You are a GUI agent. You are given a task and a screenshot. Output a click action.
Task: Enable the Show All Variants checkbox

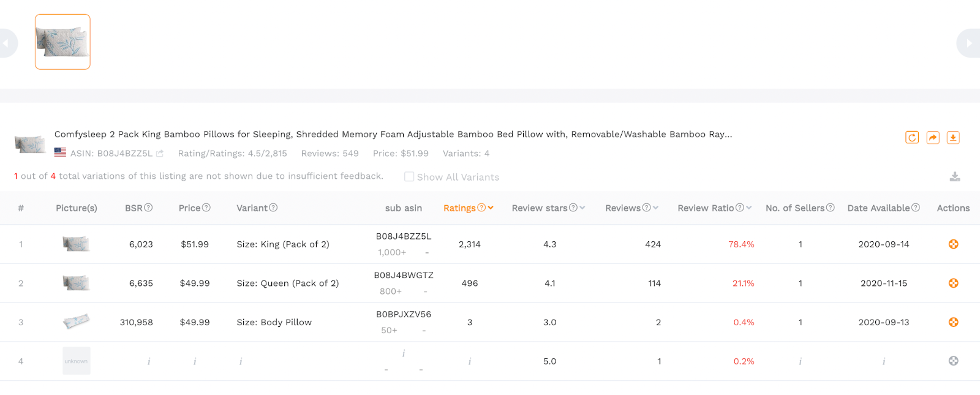pos(409,176)
